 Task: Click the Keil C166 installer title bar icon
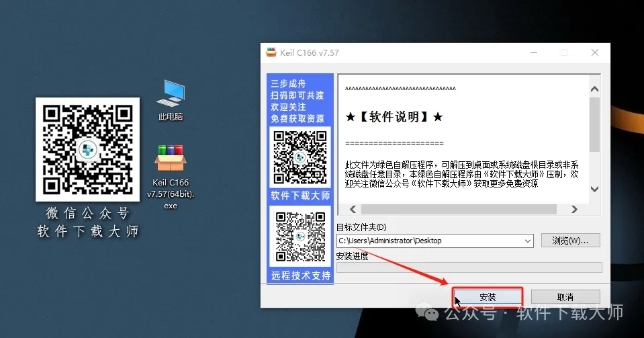[x=271, y=52]
